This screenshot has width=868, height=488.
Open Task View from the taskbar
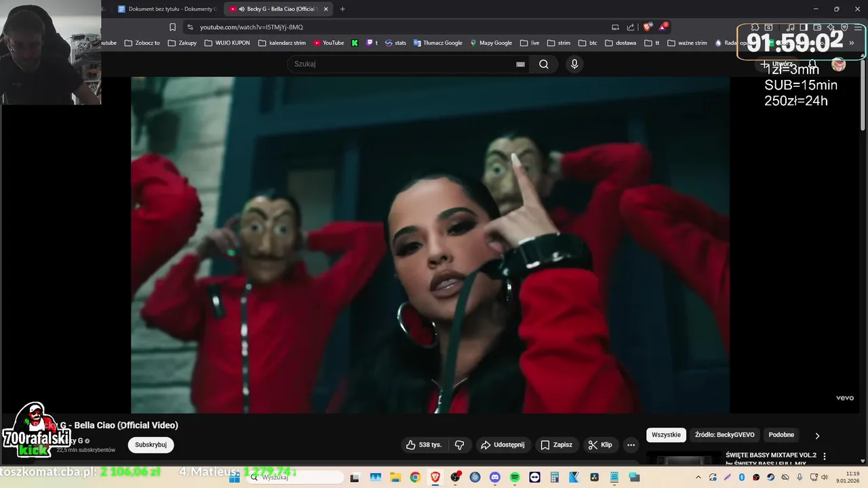355,477
